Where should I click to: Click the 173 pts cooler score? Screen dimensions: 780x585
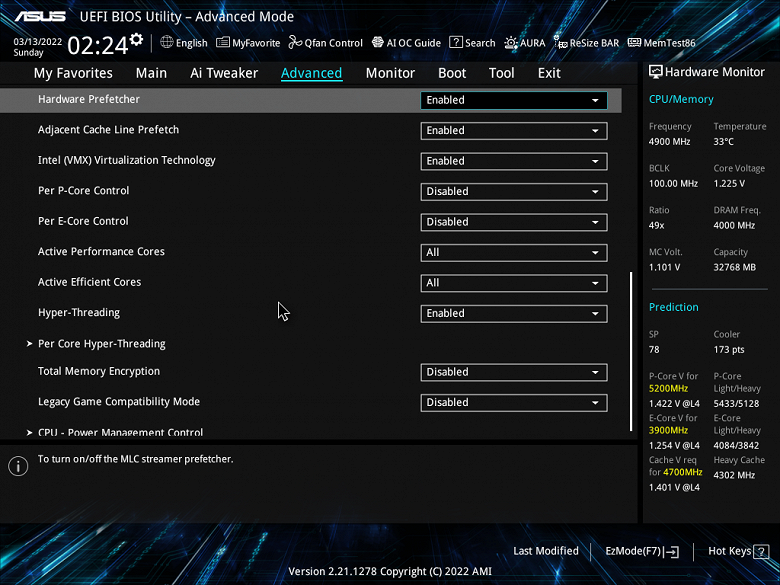(729, 349)
